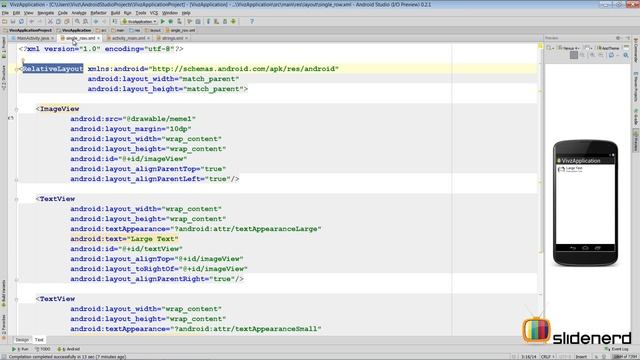This screenshot has width=640, height=360.
Task: Click the Open file toolbar icon
Action: [x=4, y=21]
